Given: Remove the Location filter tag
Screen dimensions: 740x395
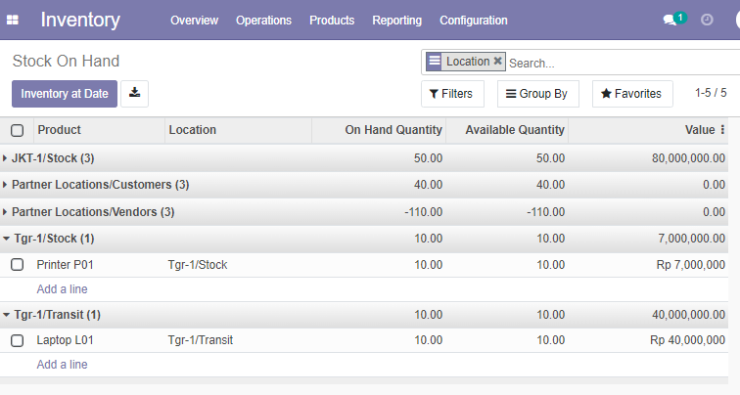Looking at the screenshot, I should pos(497,61).
